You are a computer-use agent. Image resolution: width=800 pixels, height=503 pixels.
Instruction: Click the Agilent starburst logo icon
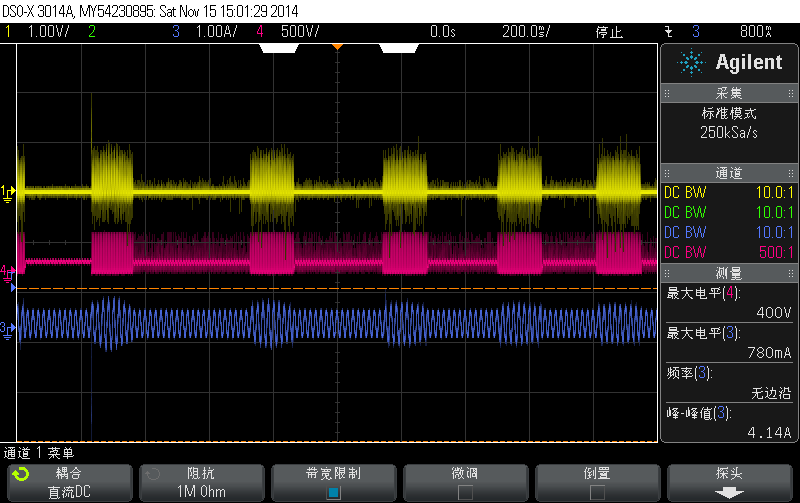tap(691, 62)
